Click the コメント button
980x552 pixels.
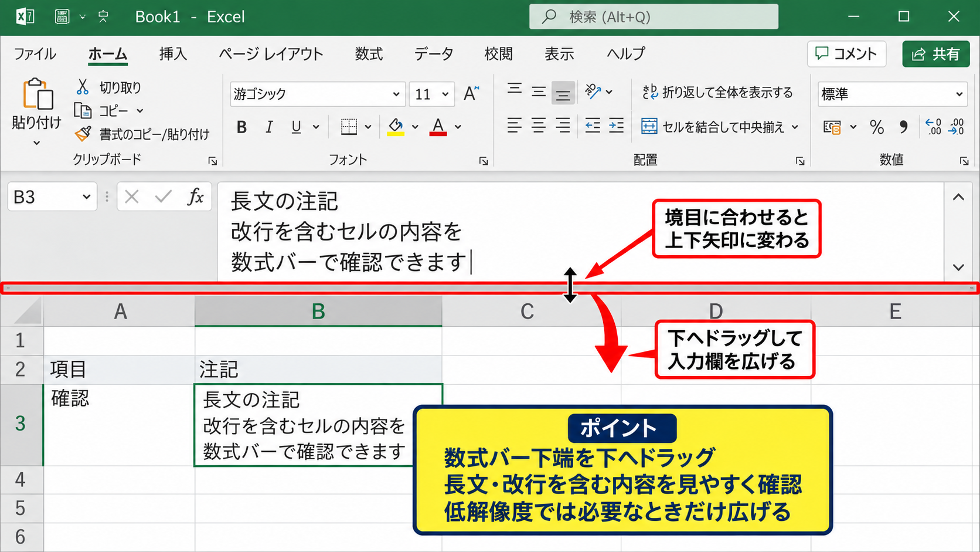coord(846,54)
